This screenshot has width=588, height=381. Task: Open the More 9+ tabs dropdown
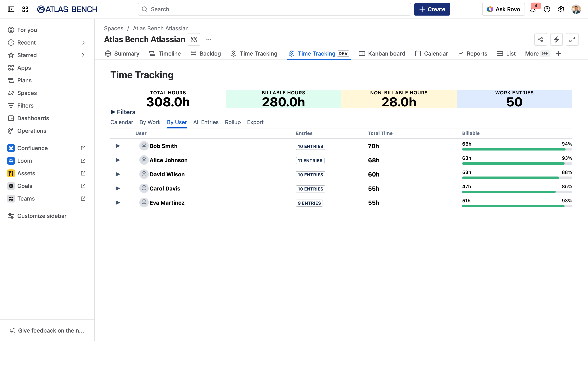[x=537, y=54]
